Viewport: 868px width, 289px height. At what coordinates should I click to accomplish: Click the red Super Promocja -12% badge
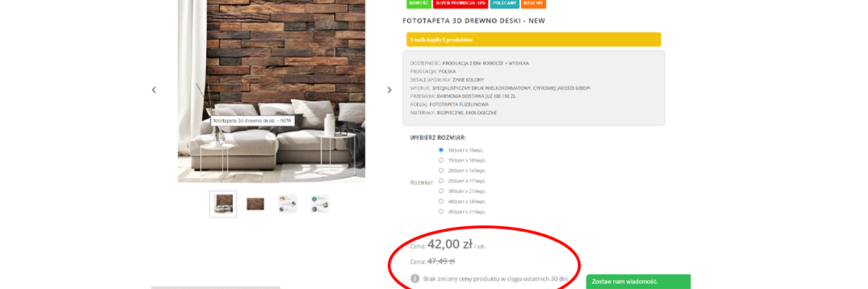point(459,4)
